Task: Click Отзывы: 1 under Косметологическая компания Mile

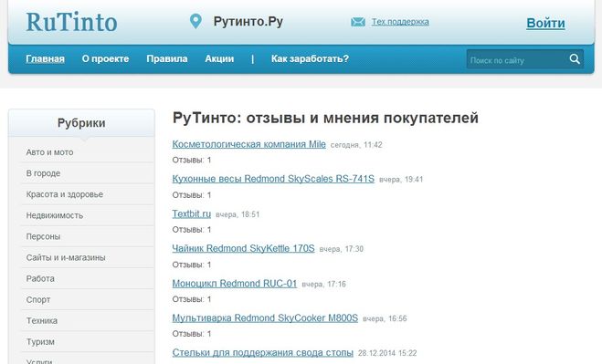Action: (x=192, y=160)
